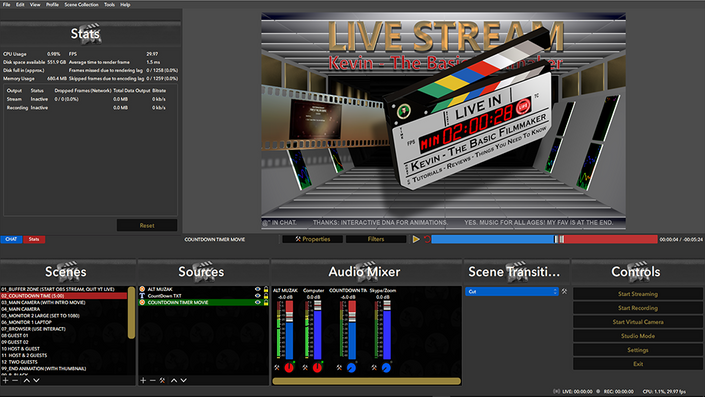Screen dimensions: 705x397
Task: Move selected scene down with arrow icon
Action: 36,380
